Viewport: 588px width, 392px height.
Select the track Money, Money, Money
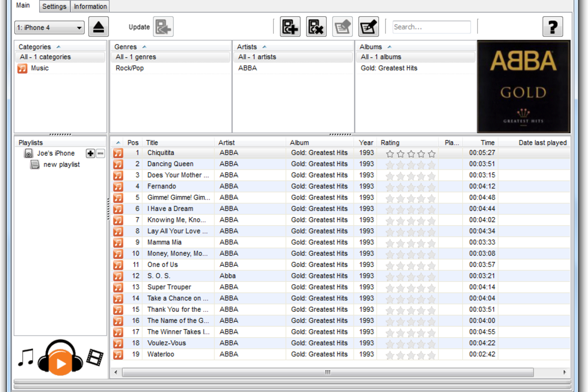178,254
